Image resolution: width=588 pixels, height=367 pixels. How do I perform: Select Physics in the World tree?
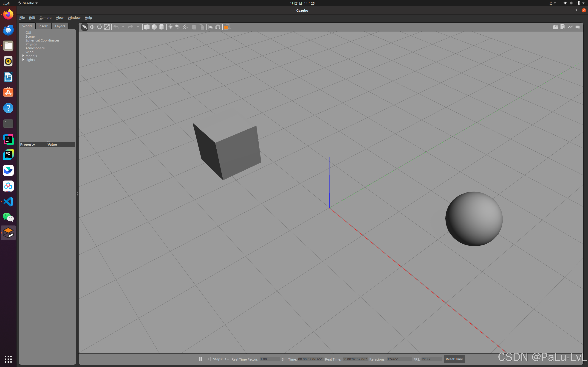pyautogui.click(x=31, y=44)
